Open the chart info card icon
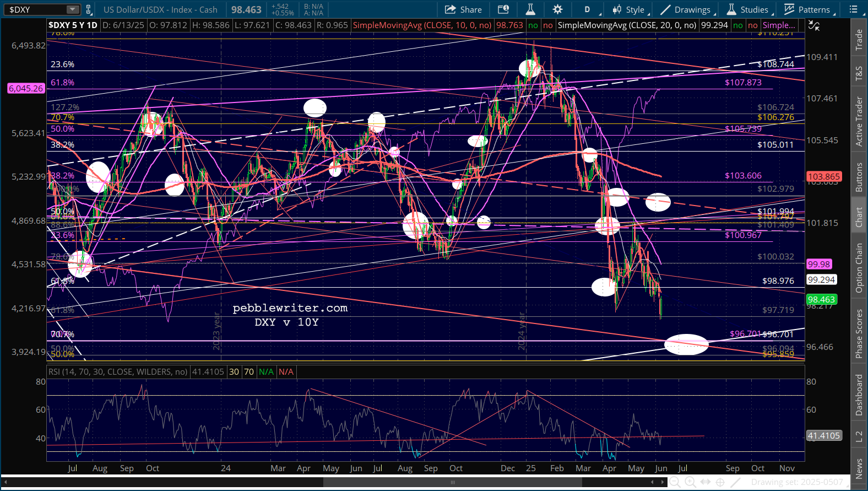 click(503, 9)
